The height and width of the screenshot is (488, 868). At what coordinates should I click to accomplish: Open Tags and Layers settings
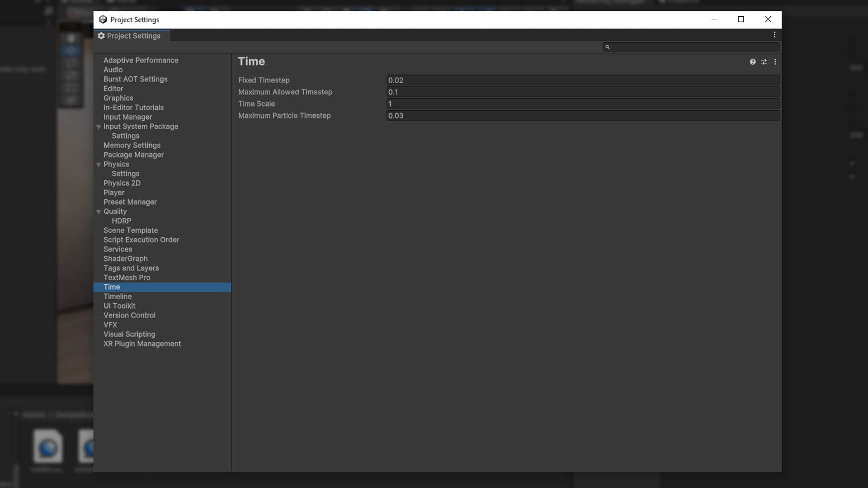point(131,268)
